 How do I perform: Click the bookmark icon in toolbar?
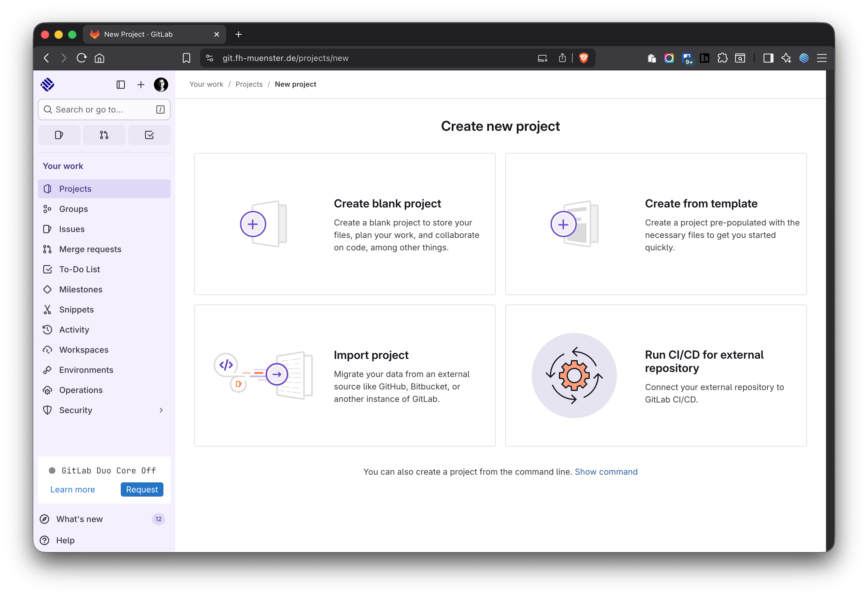tap(187, 58)
